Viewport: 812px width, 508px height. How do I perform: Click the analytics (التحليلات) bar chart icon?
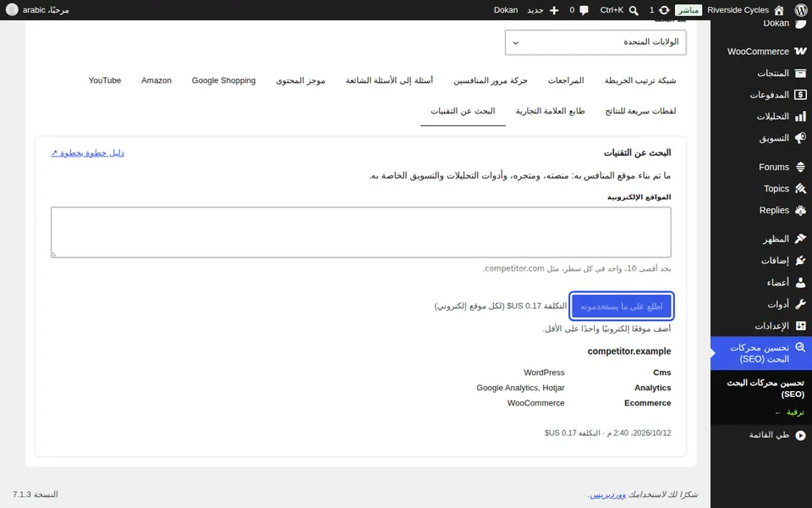click(801, 116)
